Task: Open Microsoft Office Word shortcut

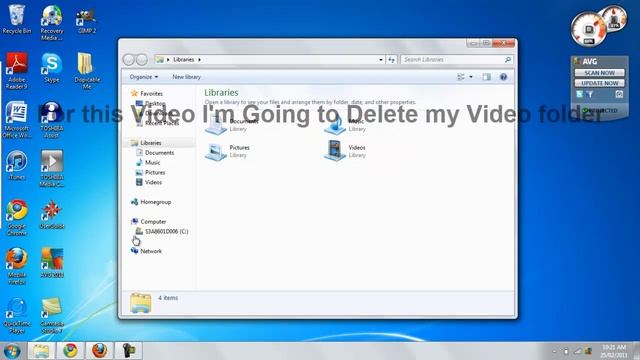Action: click(16, 120)
